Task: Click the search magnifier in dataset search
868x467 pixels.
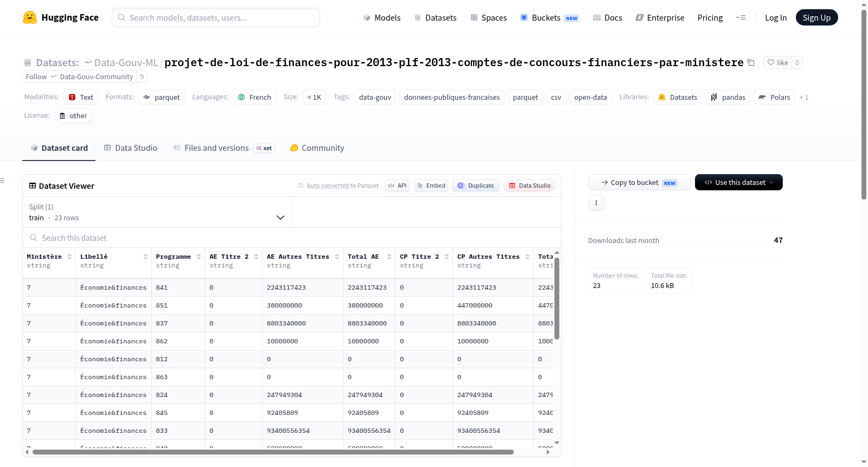Action: 34,238
